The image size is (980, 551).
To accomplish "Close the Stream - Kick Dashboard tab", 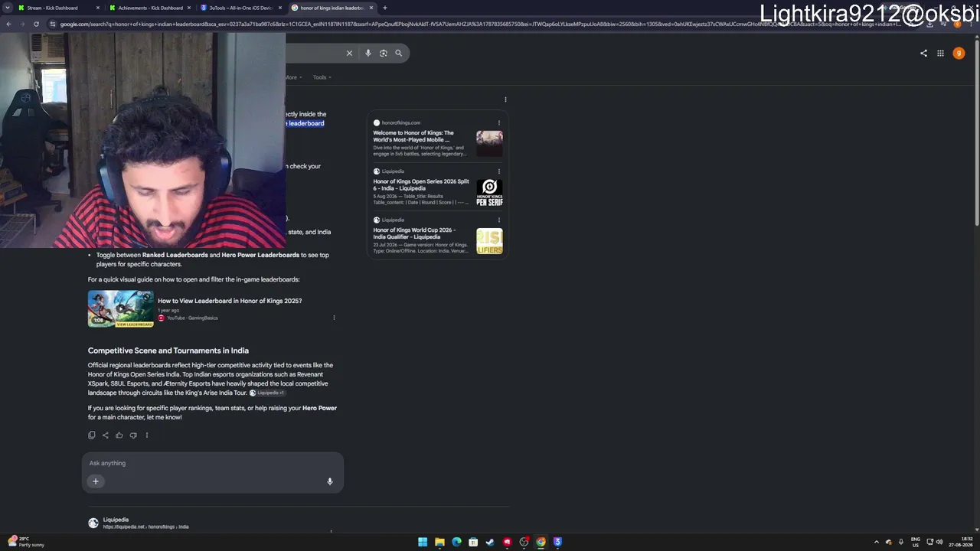I will click(x=98, y=8).
